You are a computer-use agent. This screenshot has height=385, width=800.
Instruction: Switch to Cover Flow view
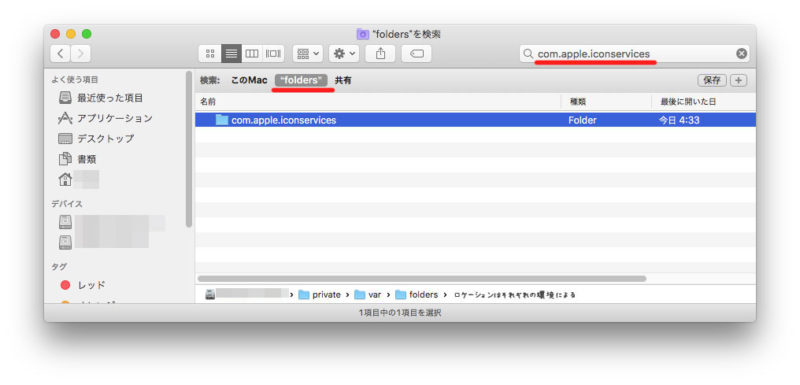[x=273, y=54]
